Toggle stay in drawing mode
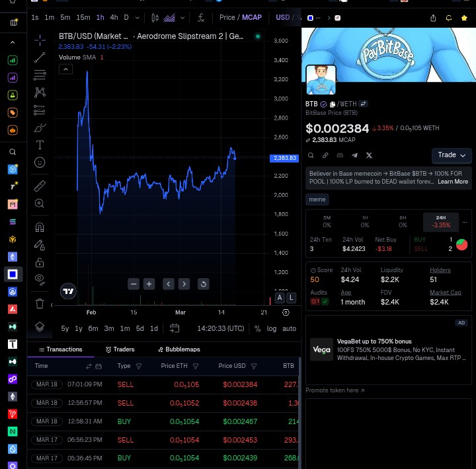 [40, 245]
